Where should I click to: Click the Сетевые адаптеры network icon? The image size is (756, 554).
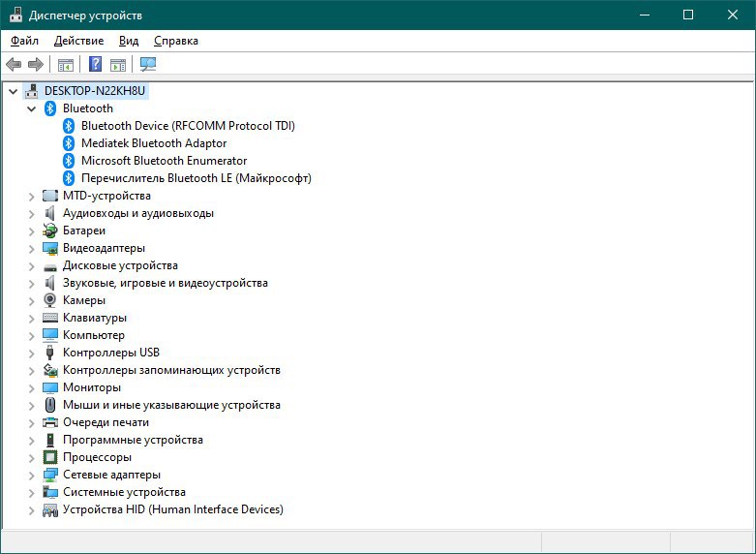(50, 475)
